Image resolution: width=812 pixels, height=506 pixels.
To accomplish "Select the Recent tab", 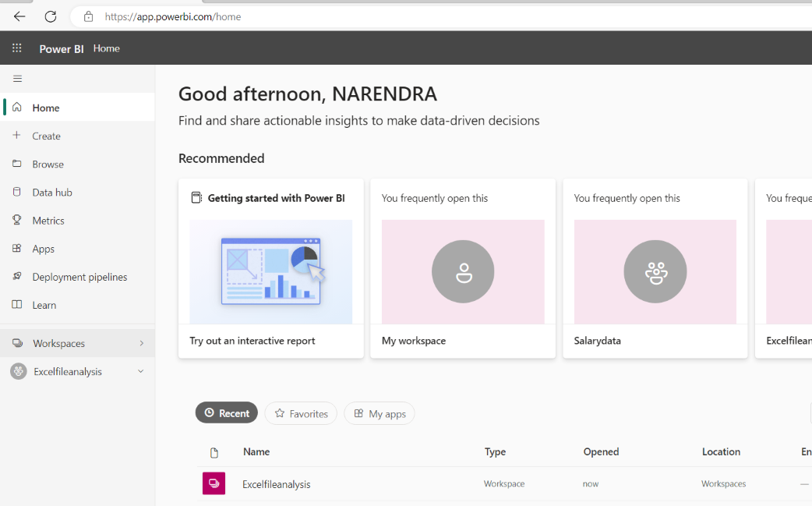I will point(226,412).
